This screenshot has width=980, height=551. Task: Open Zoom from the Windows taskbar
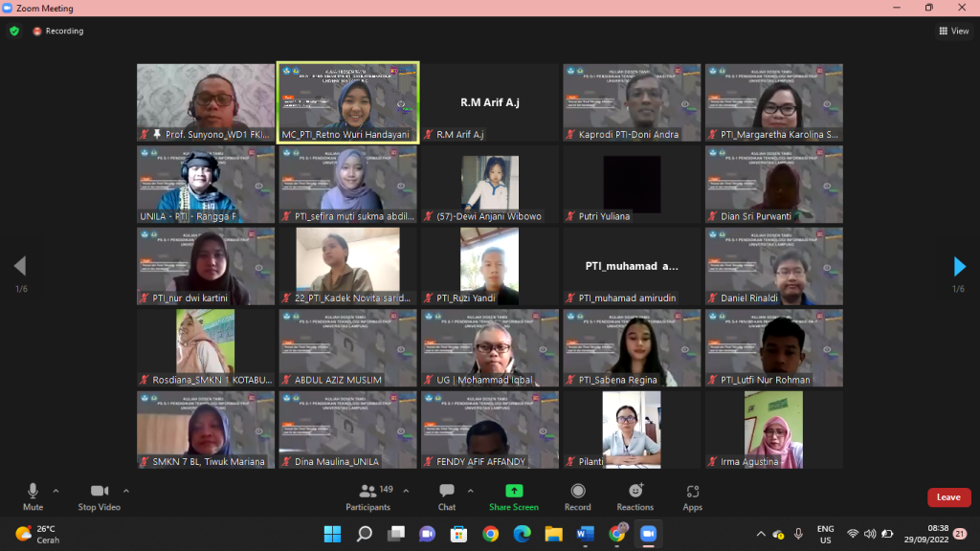(x=646, y=533)
